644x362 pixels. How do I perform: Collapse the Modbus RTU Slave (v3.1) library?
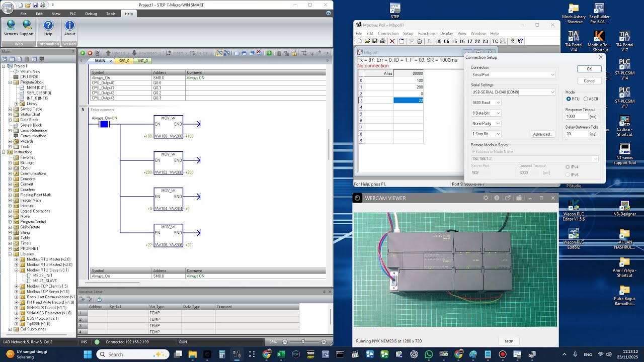click(x=17, y=270)
